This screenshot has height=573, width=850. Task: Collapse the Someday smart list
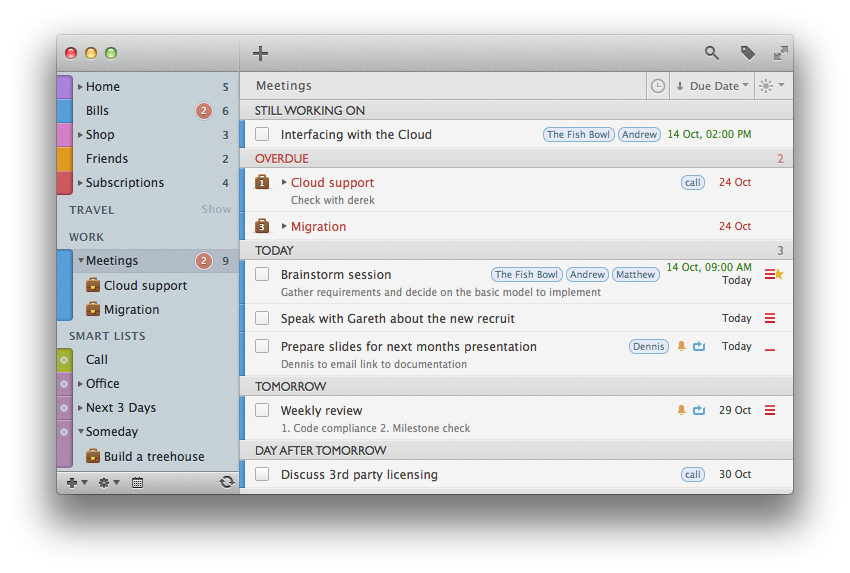point(81,432)
